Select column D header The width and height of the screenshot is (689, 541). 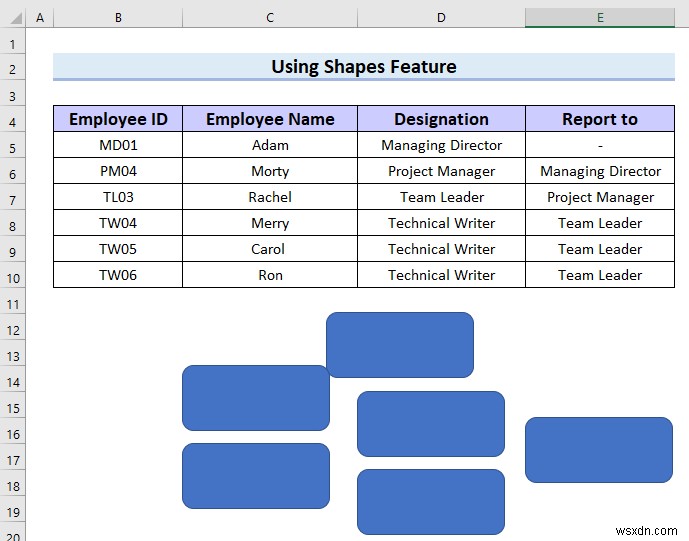click(441, 18)
